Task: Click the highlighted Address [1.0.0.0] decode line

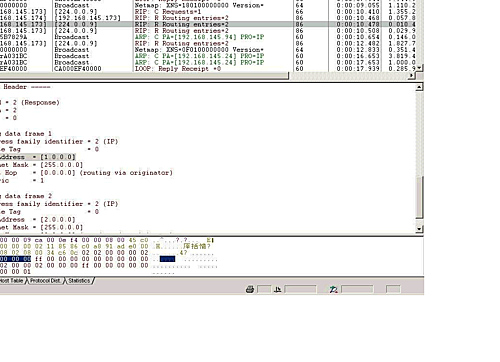Action: (x=38, y=157)
